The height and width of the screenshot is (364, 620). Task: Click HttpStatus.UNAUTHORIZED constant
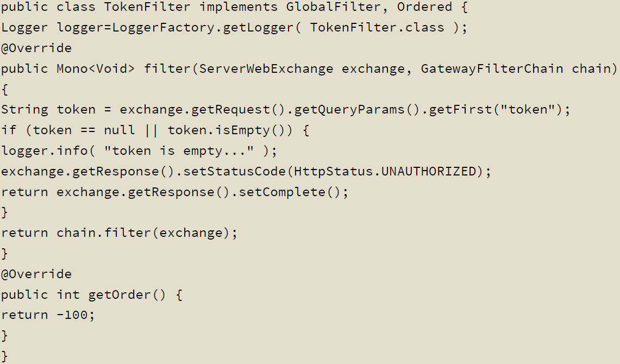(385, 171)
